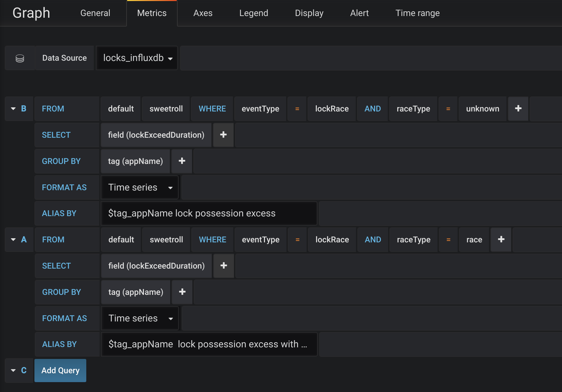Screen dimensions: 562x392
Task: Click the database icon beside Data Source
Action: pos(20,58)
